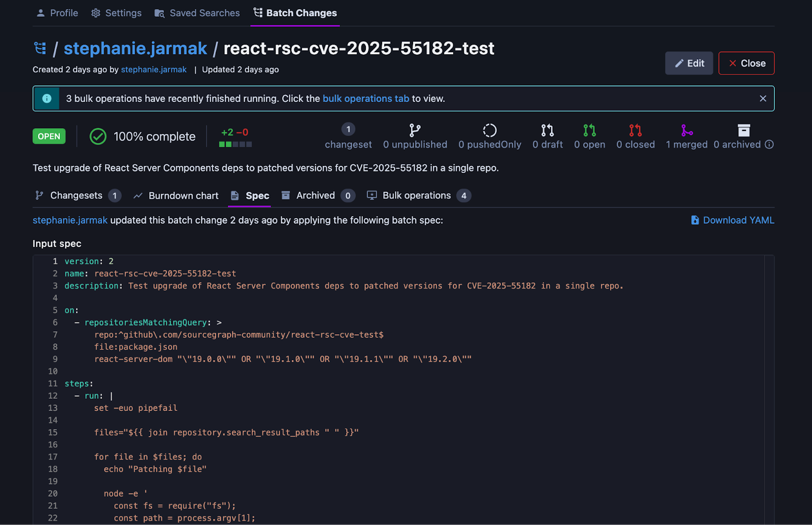Screen dimensions: 812x525
Task: Click the green 100% complete checkmark icon
Action: pyautogui.click(x=98, y=136)
